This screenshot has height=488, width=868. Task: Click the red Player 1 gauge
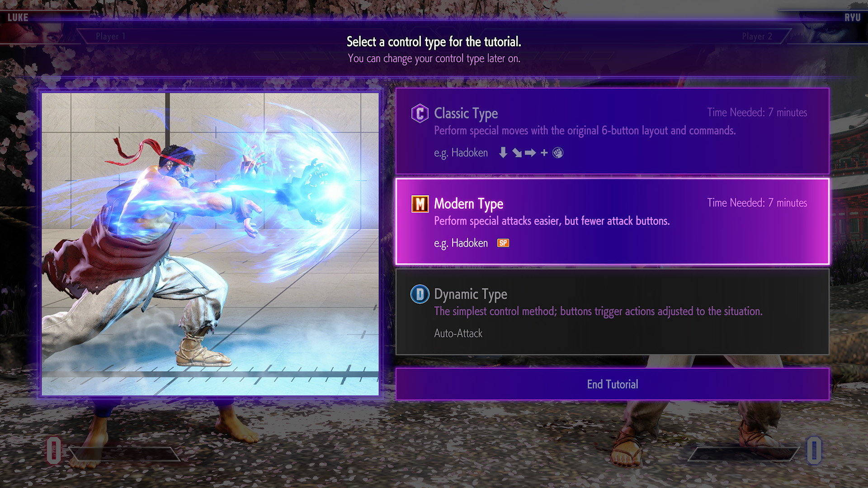click(54, 450)
